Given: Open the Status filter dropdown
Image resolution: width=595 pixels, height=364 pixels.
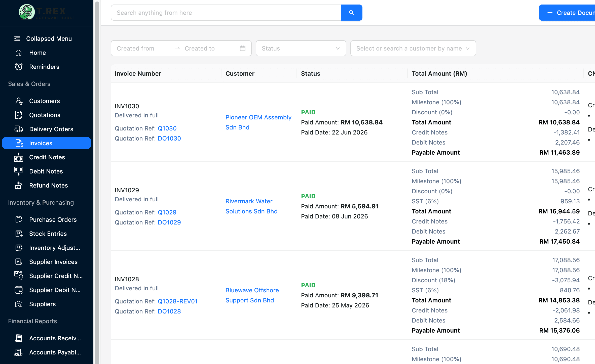Looking at the screenshot, I should coord(301,48).
